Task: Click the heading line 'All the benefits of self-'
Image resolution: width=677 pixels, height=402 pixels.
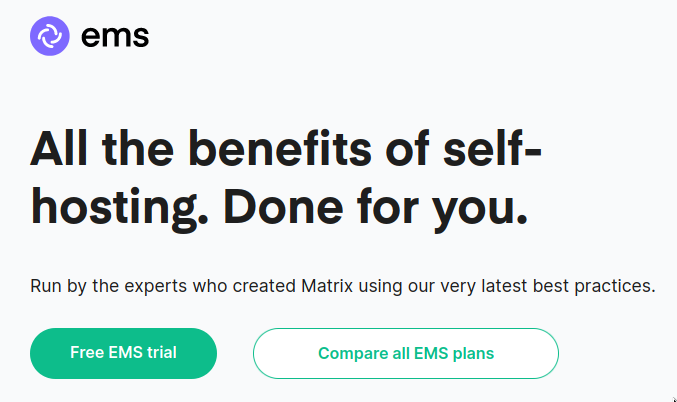Action: (x=286, y=149)
